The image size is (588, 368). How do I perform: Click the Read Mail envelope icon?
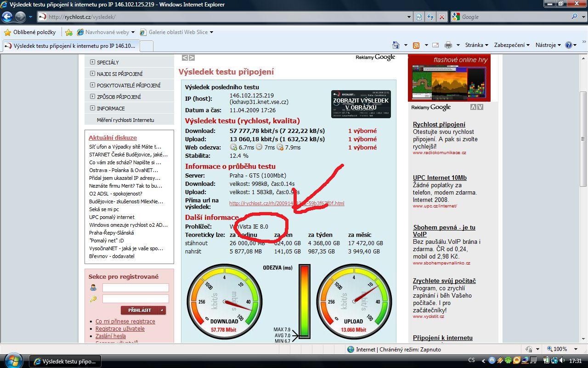tap(435, 45)
